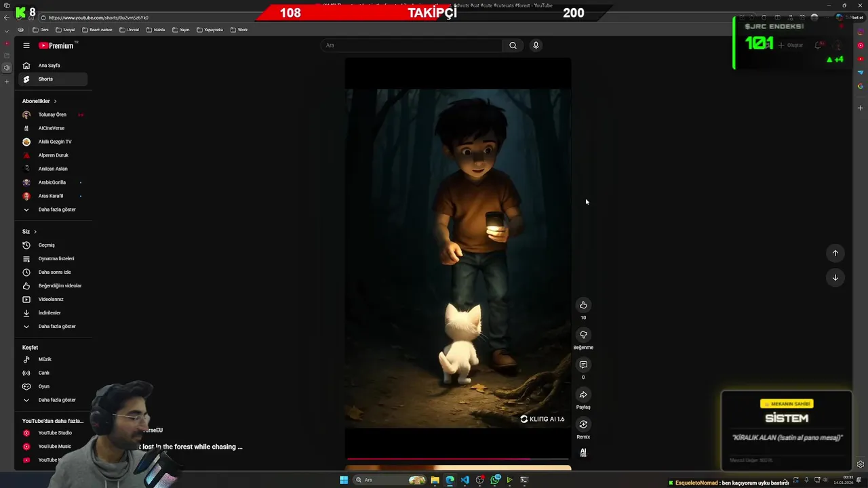
Task: Toggle the Beğenme dislike button
Action: tap(583, 335)
